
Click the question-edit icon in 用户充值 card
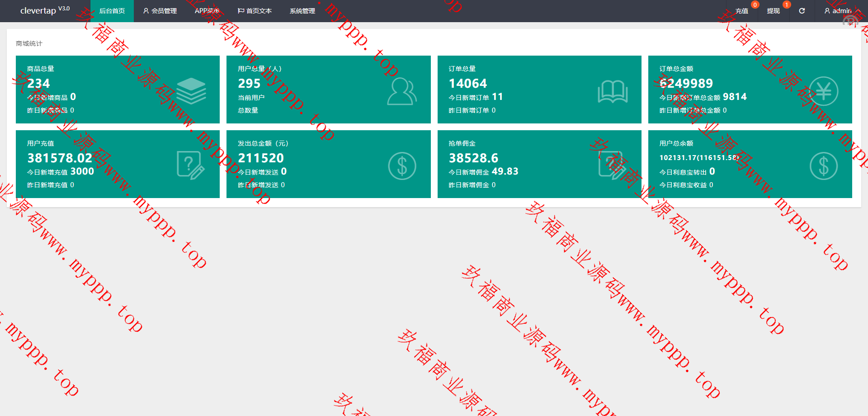pyautogui.click(x=190, y=165)
